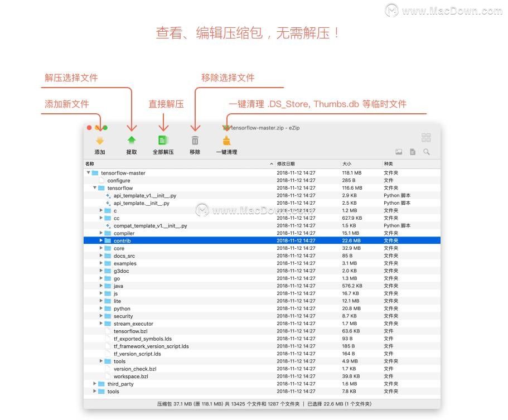Click the file icon of configure
Screen dimensions: 508x420
tap(101, 180)
